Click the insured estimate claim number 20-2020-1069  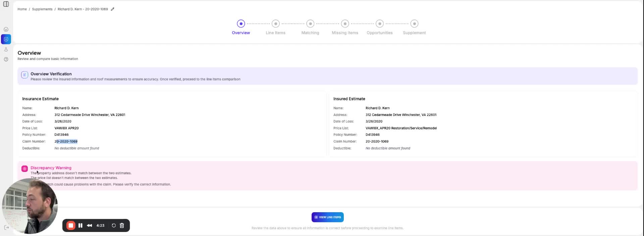(377, 141)
